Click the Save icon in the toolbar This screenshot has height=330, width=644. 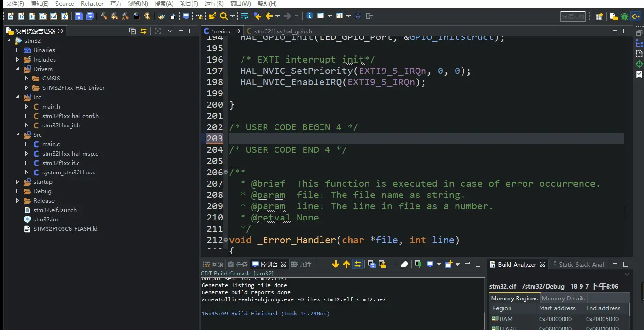79,16
